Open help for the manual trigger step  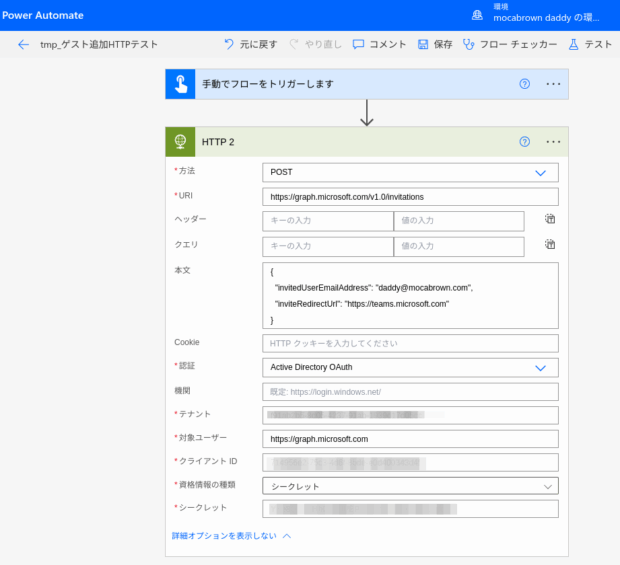coord(525,84)
